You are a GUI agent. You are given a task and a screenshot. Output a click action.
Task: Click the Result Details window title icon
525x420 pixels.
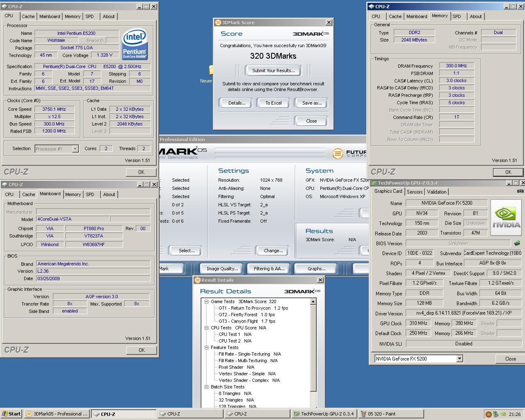click(198, 280)
